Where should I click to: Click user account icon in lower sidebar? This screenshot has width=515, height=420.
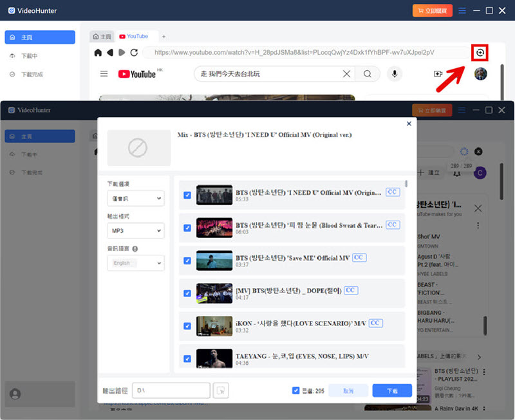point(15,394)
